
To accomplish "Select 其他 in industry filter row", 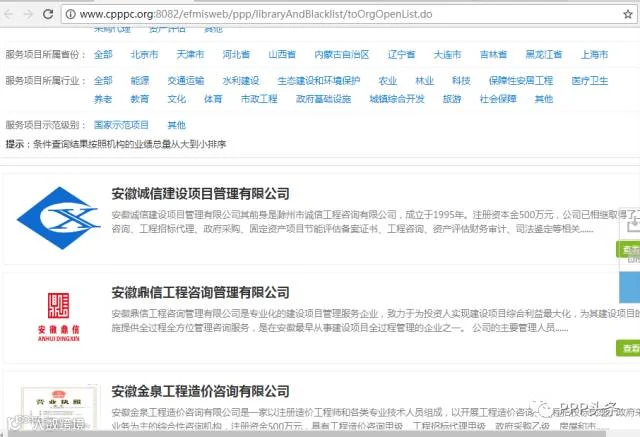I will (x=544, y=99).
